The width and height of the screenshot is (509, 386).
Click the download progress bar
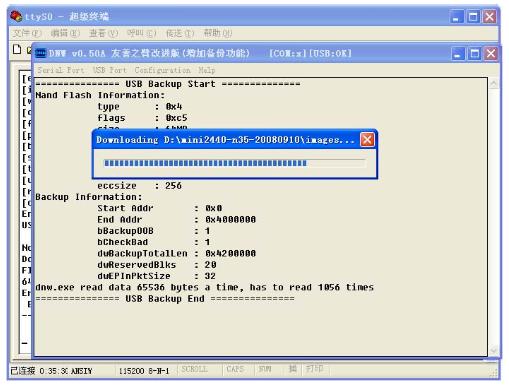[235, 163]
